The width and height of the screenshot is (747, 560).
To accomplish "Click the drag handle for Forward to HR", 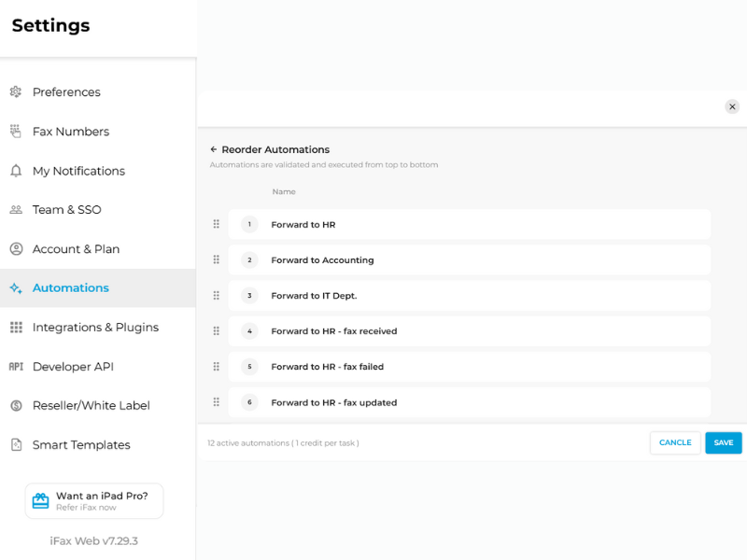I will point(216,224).
